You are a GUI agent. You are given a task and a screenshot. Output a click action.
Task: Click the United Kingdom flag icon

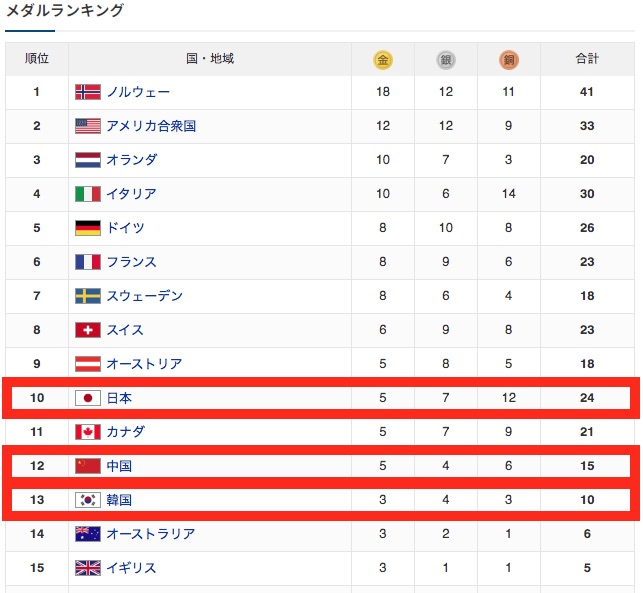coord(88,568)
